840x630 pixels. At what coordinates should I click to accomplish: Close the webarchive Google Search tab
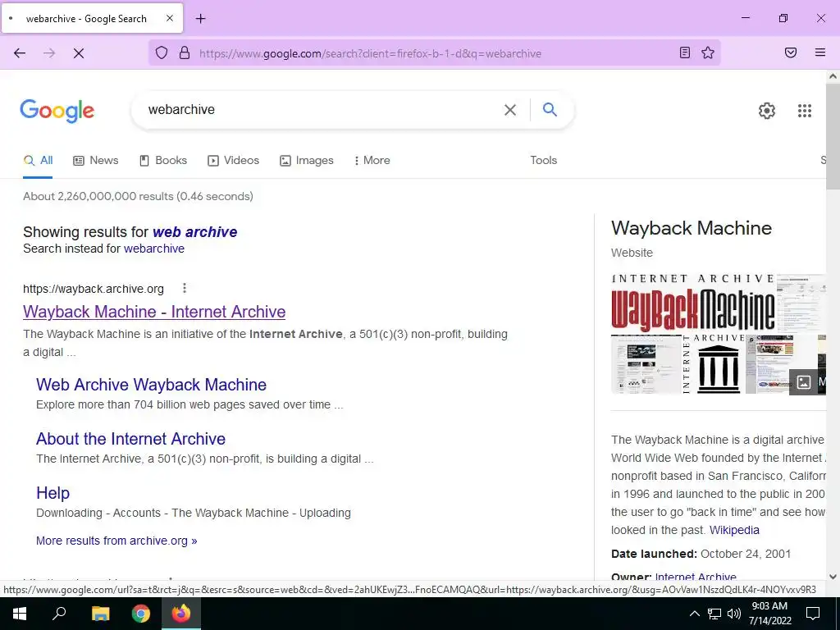pos(170,18)
